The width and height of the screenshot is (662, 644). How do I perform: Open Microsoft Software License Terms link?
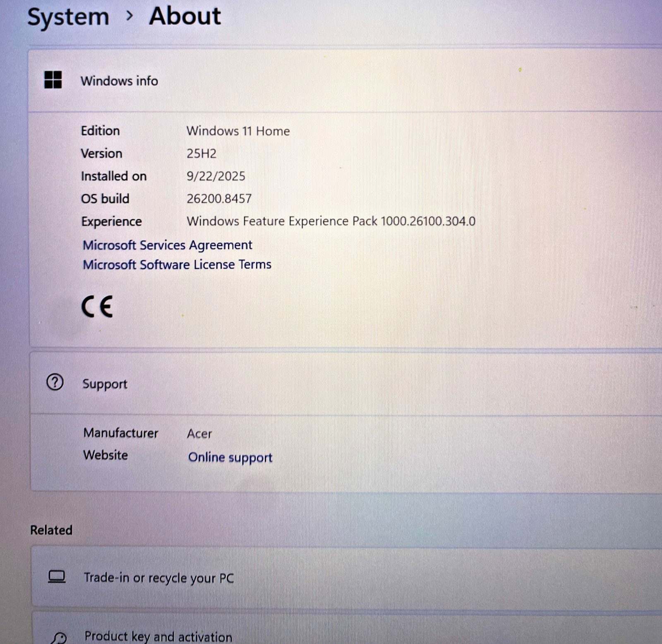click(177, 264)
